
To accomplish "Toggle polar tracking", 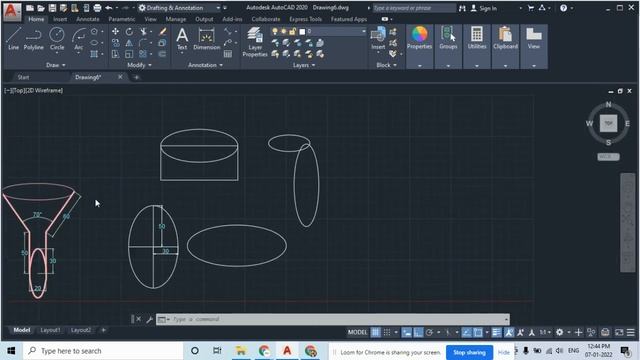I will (x=429, y=333).
